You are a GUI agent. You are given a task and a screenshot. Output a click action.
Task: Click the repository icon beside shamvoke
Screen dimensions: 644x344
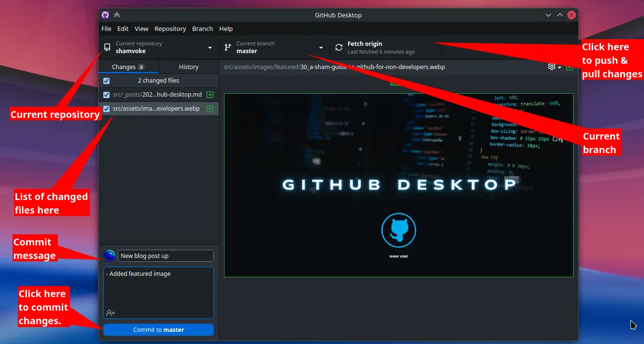[107, 47]
